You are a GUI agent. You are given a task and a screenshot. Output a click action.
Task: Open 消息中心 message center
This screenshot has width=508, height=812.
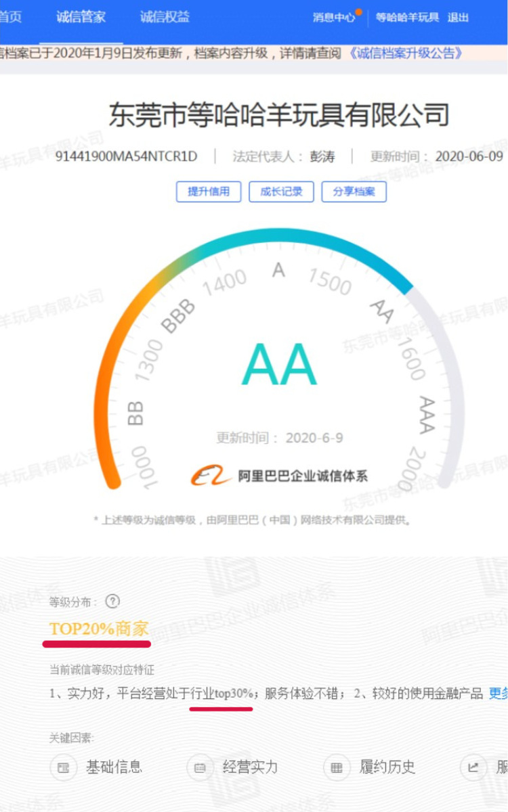click(334, 18)
